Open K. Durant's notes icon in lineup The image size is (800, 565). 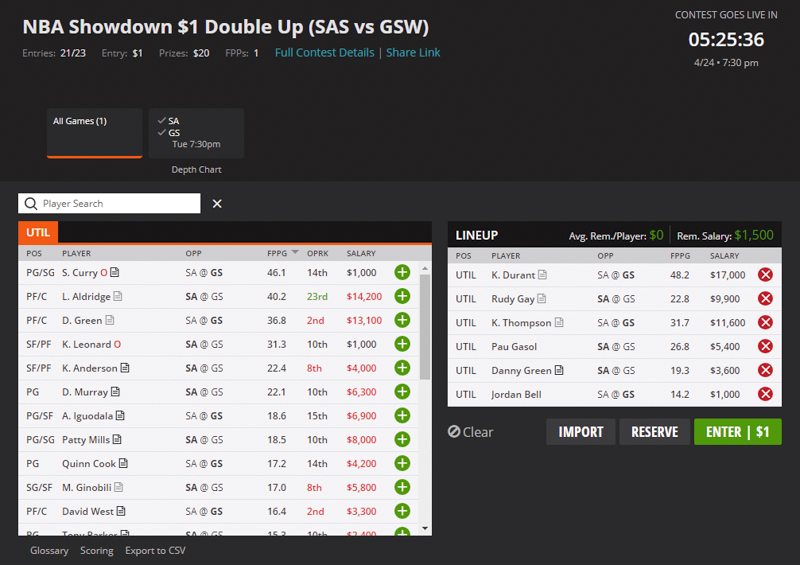(542, 275)
